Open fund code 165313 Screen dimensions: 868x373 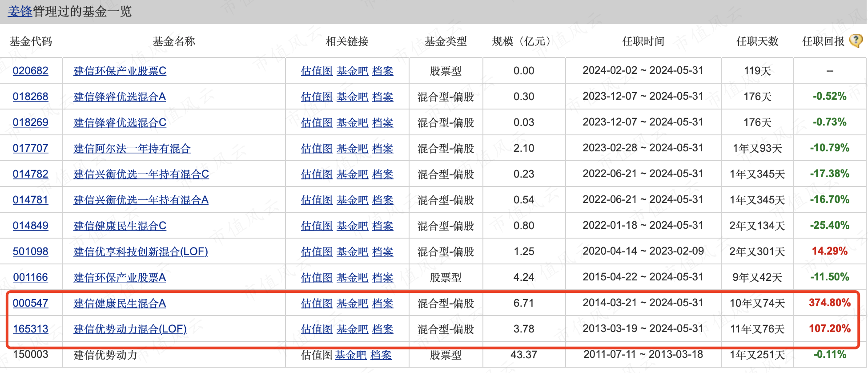point(30,329)
